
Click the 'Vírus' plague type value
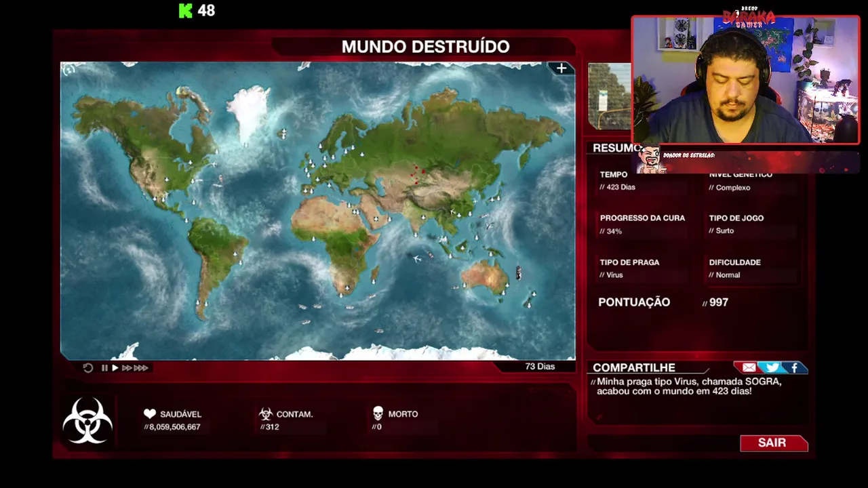click(x=614, y=274)
